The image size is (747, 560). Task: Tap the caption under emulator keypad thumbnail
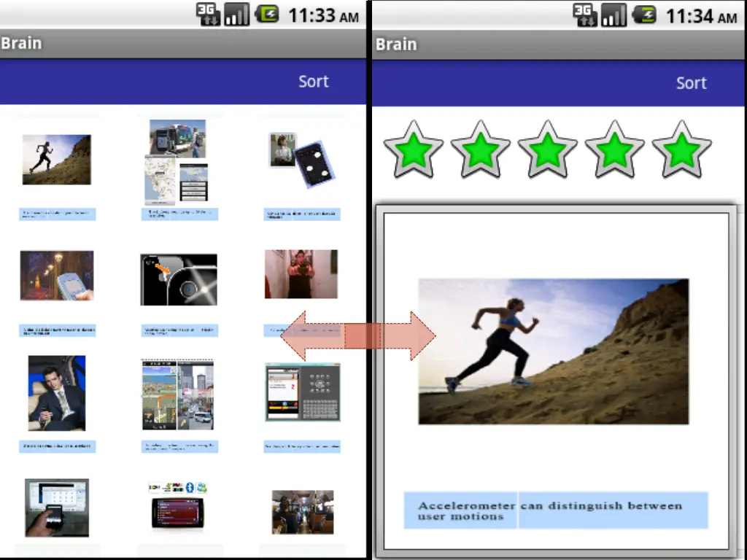[x=302, y=447]
